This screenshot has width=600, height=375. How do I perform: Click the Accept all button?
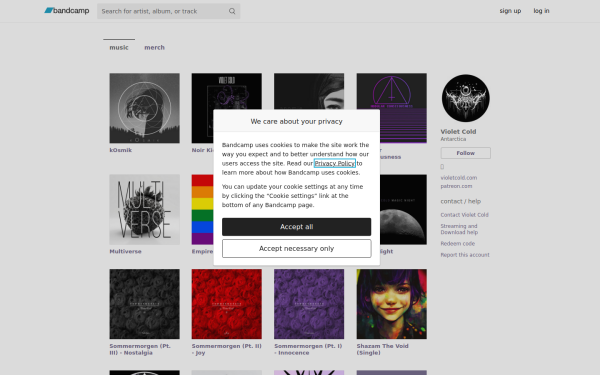(296, 227)
